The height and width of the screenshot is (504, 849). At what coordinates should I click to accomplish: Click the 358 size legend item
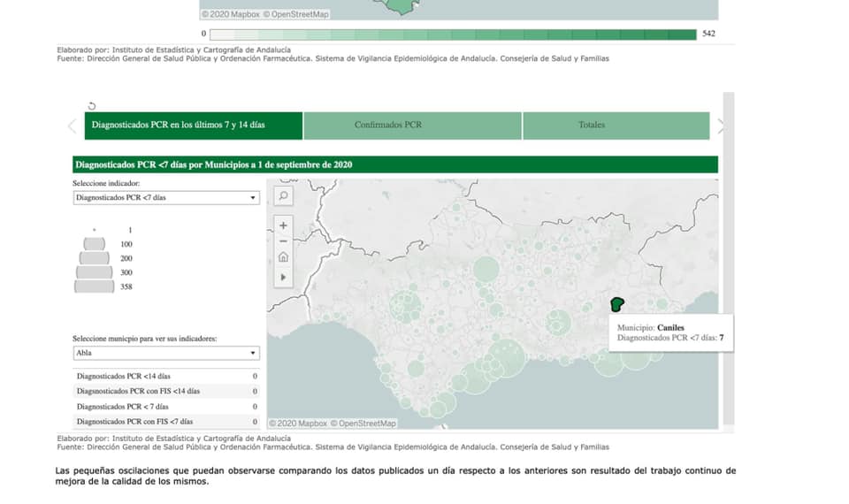coord(95,286)
